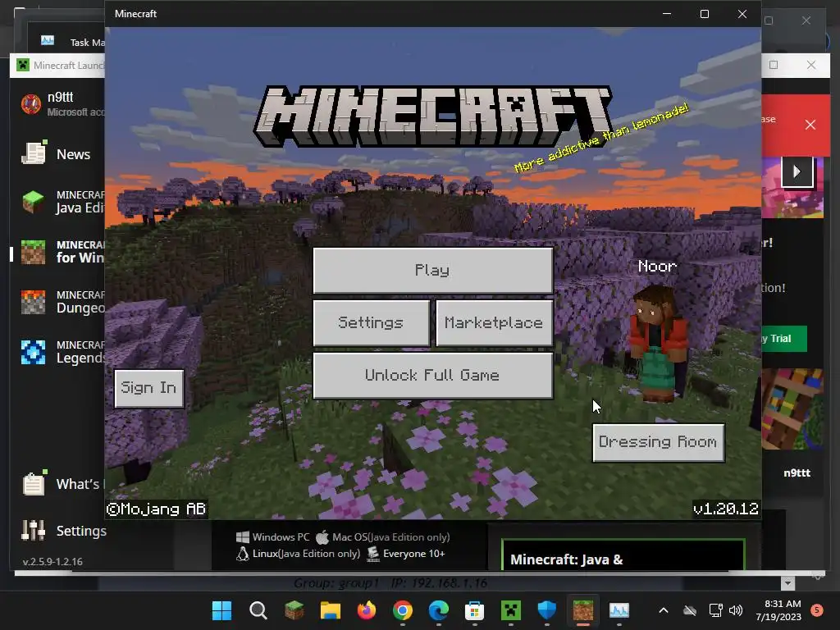Viewport: 840px width, 630px height.
Task: Click the network tray icon
Action: tap(715, 610)
